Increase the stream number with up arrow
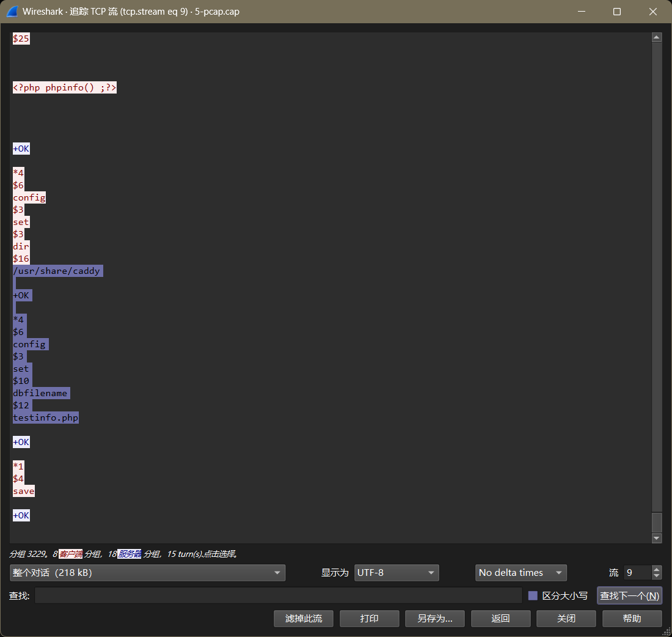The height and width of the screenshot is (637, 672). [656, 569]
